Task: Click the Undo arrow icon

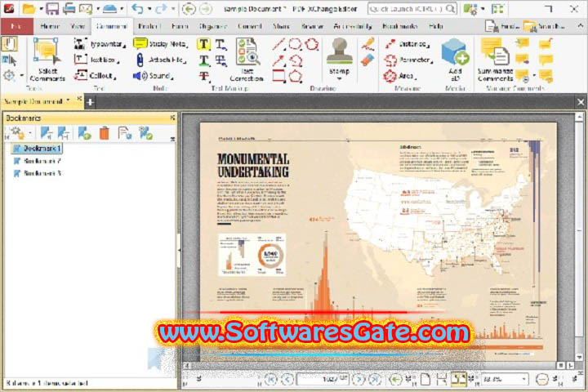Action: [137, 8]
